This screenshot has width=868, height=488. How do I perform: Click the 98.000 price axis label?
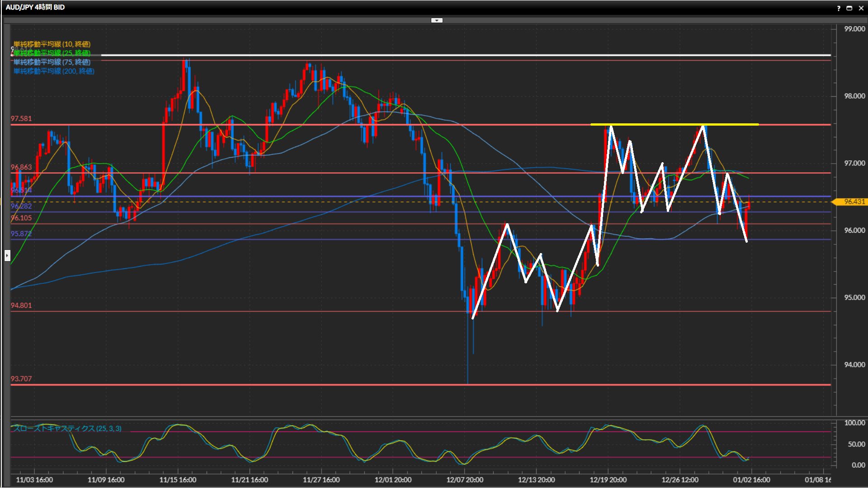[854, 96]
